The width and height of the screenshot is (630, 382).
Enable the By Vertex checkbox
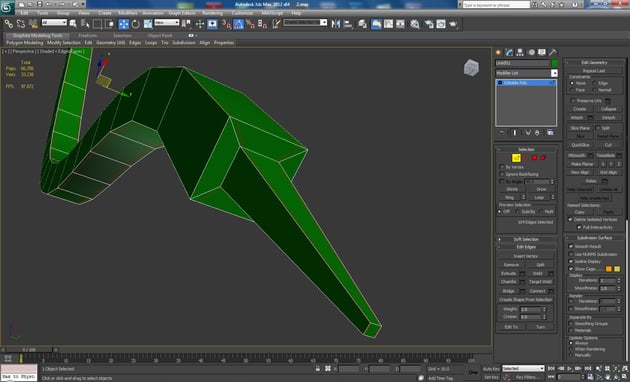pos(502,167)
